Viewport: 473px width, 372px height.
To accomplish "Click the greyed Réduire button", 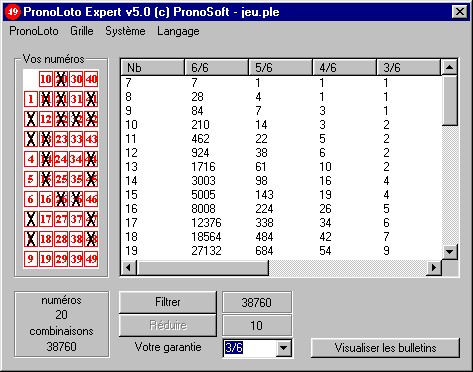I will pyautogui.click(x=168, y=325).
